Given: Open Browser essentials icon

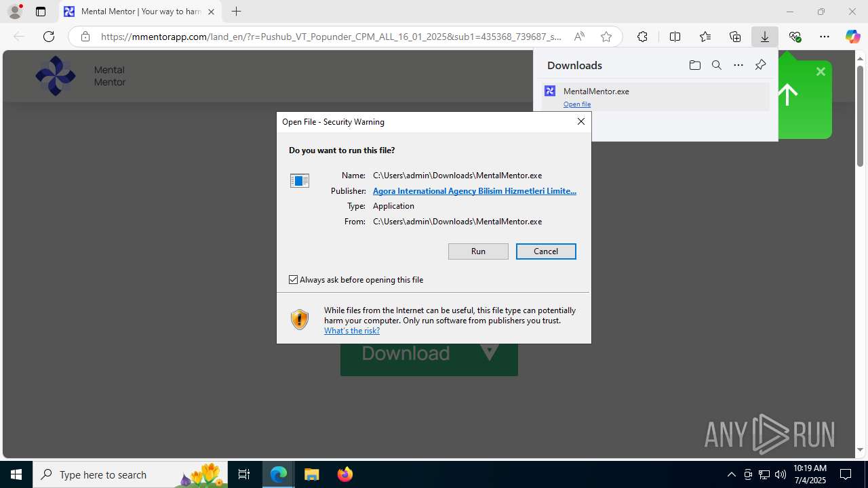Looking at the screenshot, I should click(795, 37).
